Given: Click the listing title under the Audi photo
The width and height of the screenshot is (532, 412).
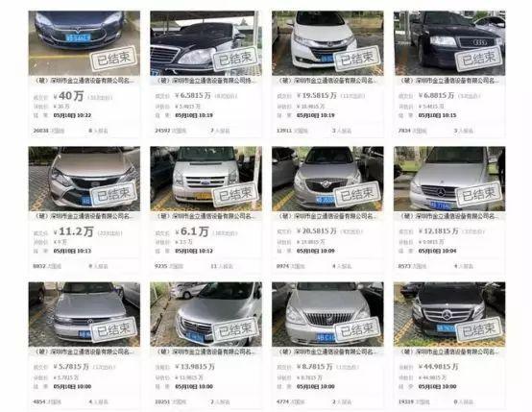Looking at the screenshot, I should point(449,81).
